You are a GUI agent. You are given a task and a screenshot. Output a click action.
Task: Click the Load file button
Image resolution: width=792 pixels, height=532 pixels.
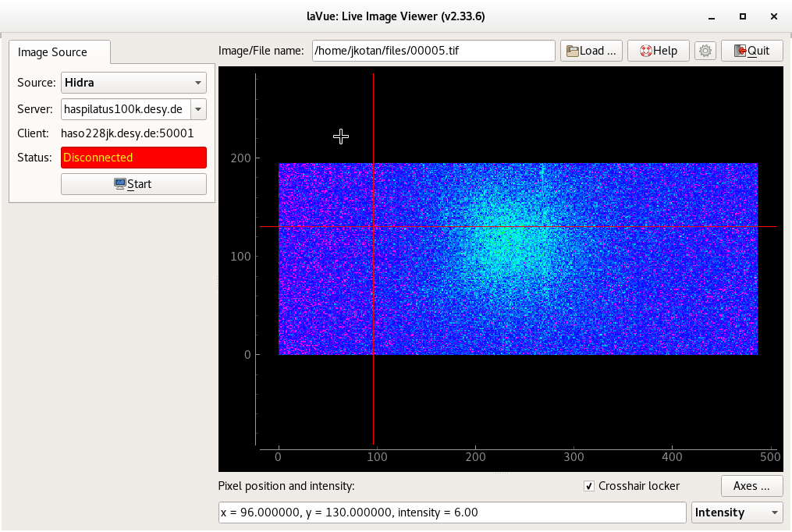point(591,51)
